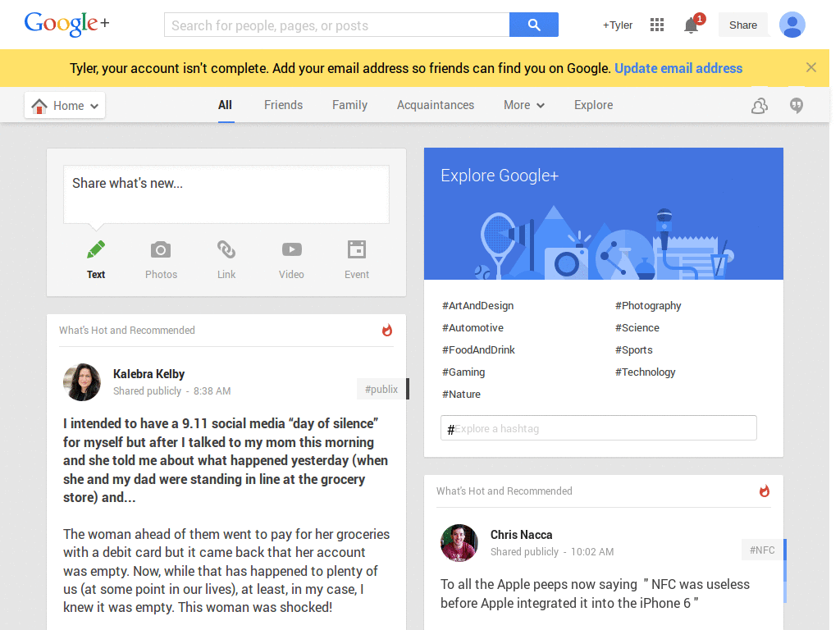Select the Link chain icon

[x=226, y=249]
